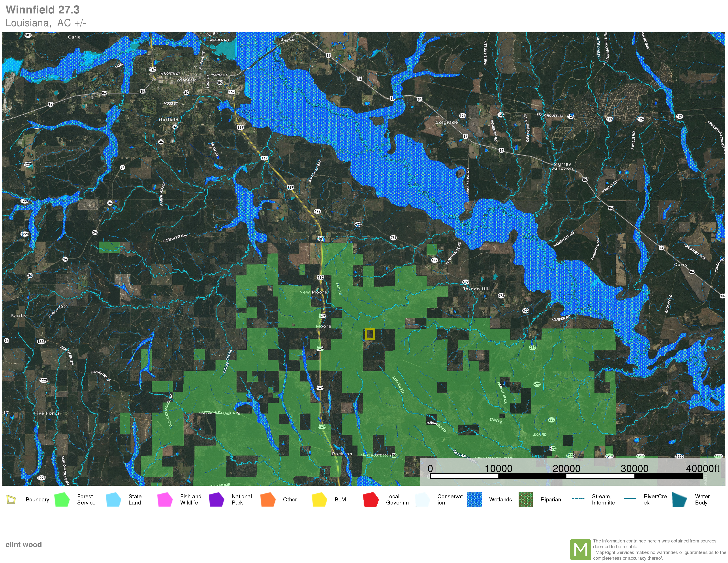Viewport: 728px width, 563px height.
Task: Select the light blue State Land icon
Action: pyautogui.click(x=113, y=499)
